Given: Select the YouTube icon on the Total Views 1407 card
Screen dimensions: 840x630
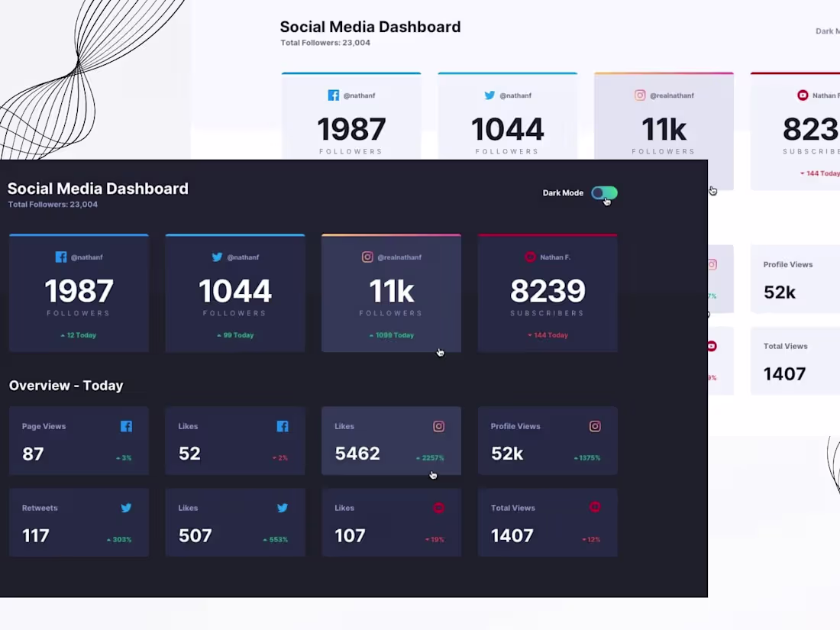Looking at the screenshot, I should [595, 508].
